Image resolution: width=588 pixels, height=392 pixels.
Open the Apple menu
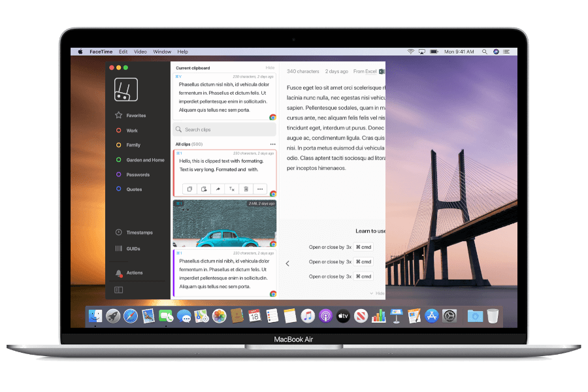coord(80,52)
